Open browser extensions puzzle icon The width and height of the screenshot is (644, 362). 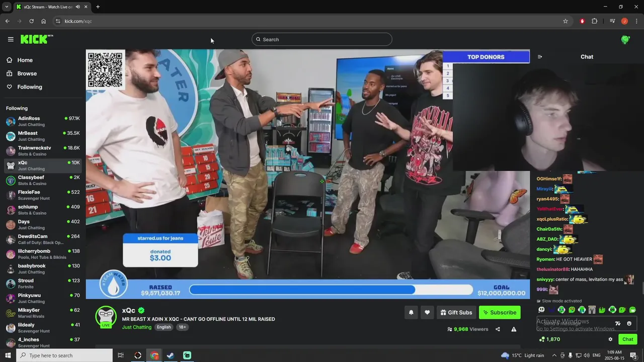pyautogui.click(x=595, y=21)
